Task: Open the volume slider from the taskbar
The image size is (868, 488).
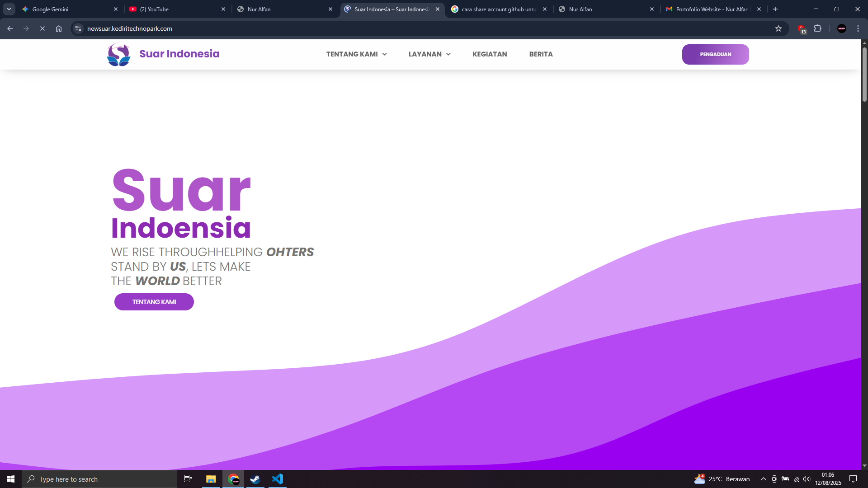Action: (807, 479)
